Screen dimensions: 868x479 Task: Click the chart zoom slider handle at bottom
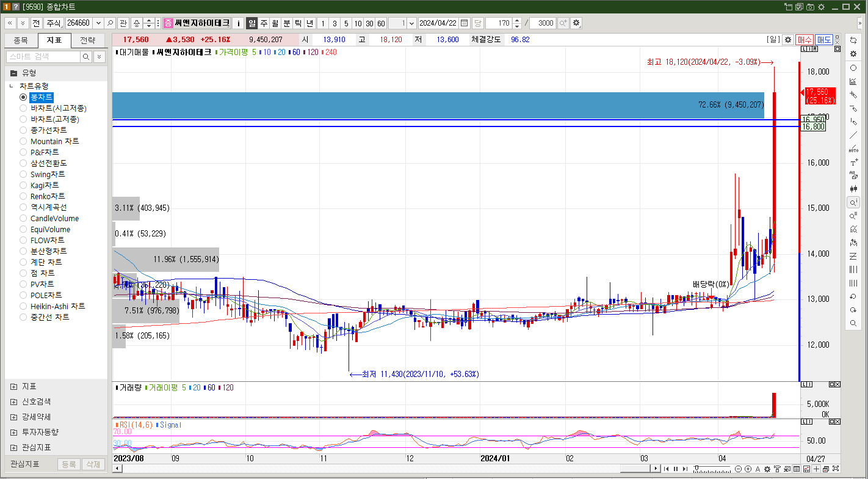tap(696, 467)
